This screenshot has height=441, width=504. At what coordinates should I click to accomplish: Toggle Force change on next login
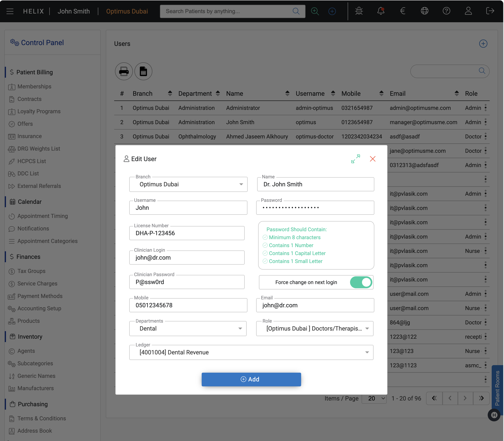361,282
